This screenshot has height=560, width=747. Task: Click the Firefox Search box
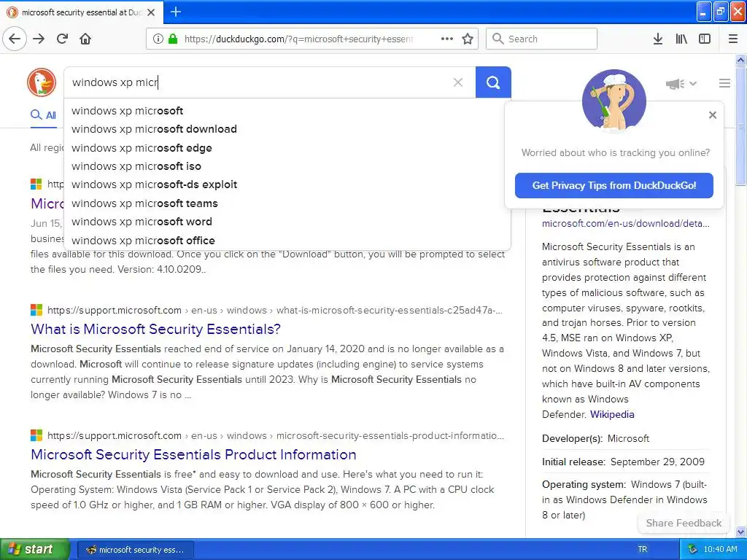coord(541,39)
